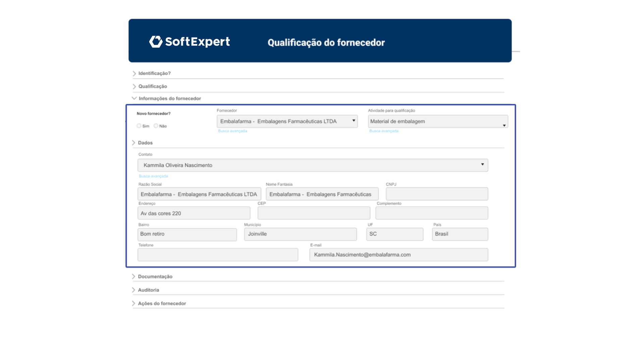Click Busca avançada under Contato
This screenshot has height=362, width=644.
tap(153, 176)
